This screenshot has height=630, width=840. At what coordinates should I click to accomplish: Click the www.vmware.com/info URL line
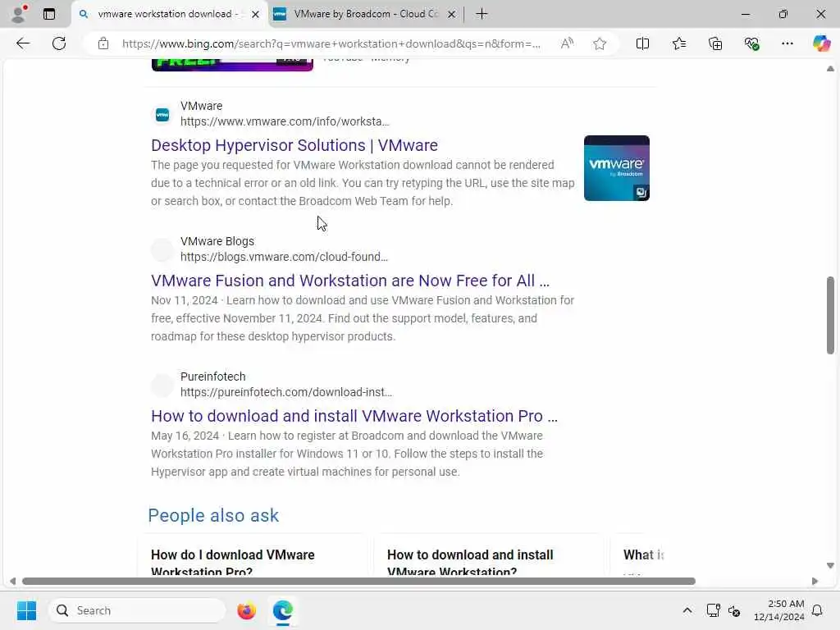click(285, 121)
